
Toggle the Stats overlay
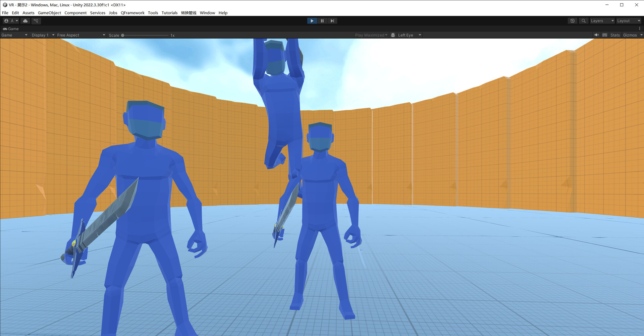click(x=615, y=35)
